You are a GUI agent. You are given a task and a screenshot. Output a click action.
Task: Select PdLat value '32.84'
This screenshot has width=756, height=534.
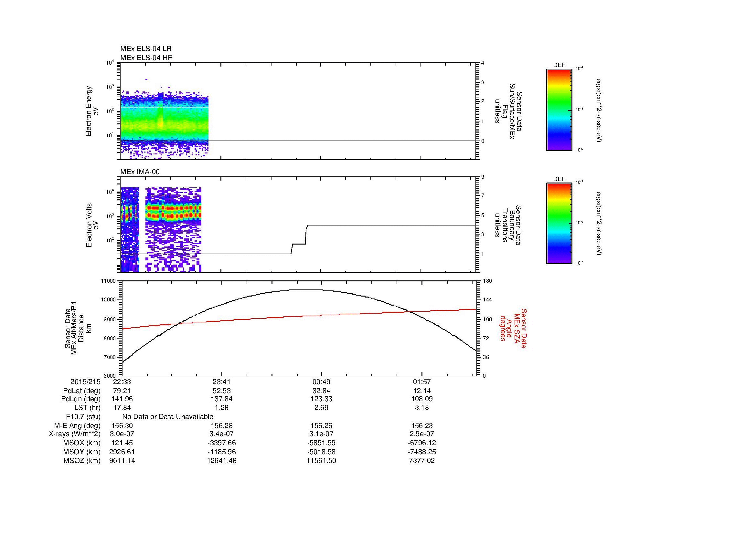[x=321, y=391]
